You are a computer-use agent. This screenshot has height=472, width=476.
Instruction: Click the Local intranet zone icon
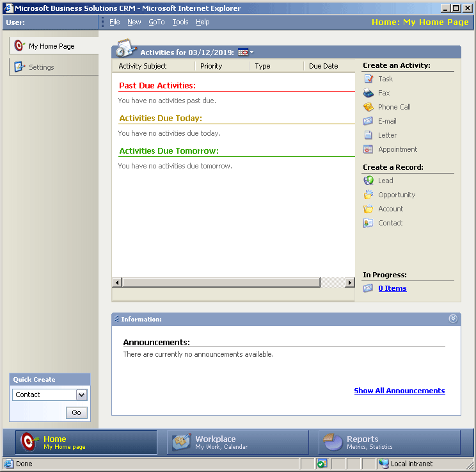(384, 464)
